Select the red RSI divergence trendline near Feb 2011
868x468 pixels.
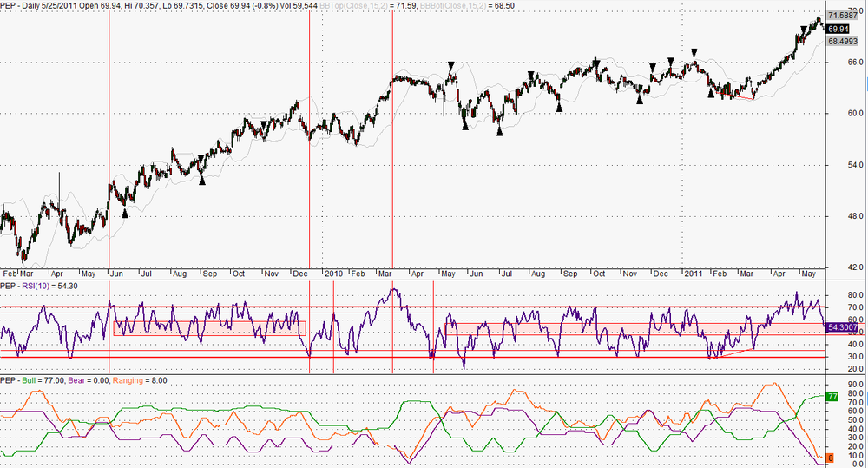pyautogui.click(x=732, y=353)
